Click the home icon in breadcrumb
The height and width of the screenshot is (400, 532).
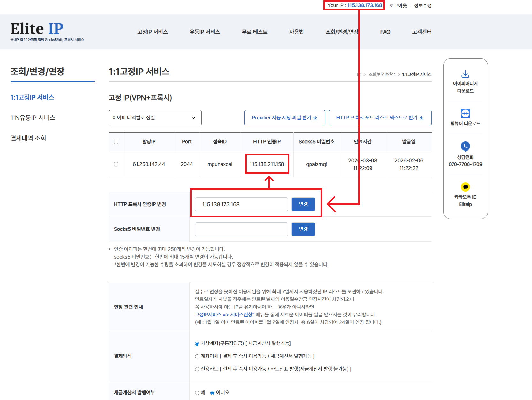[359, 74]
